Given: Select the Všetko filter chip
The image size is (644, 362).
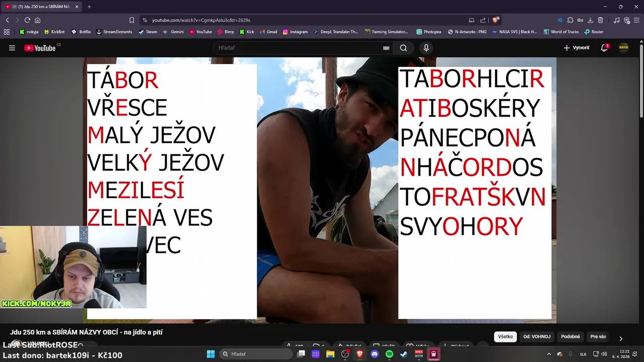Looking at the screenshot, I should pyautogui.click(x=505, y=337).
